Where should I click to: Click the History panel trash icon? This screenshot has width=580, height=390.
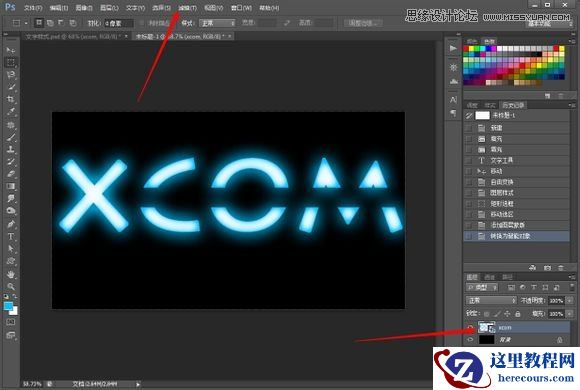pyautogui.click(x=561, y=268)
